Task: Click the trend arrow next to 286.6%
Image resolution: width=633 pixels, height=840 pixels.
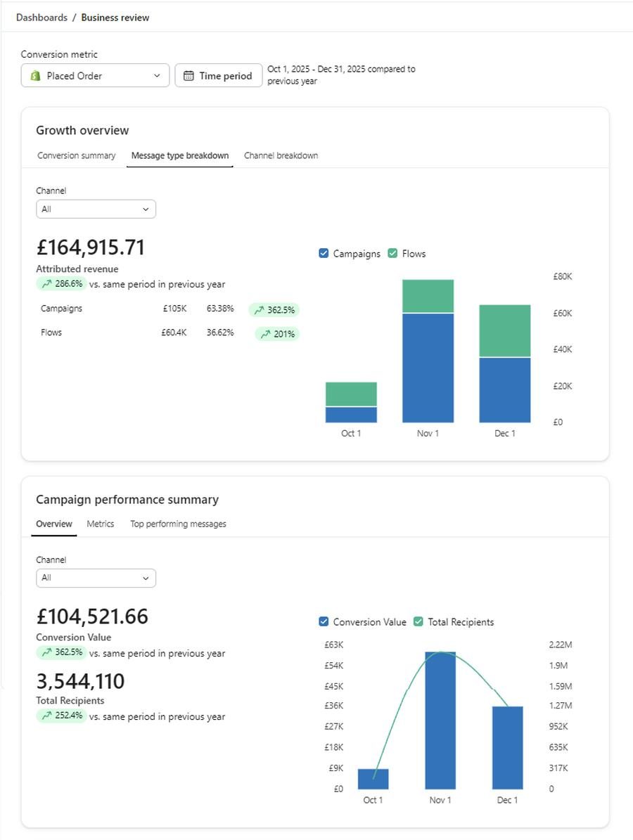Action: click(46, 284)
